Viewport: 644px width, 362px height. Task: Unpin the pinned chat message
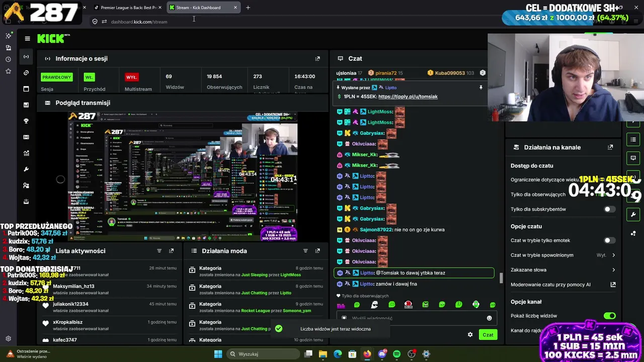480,87
